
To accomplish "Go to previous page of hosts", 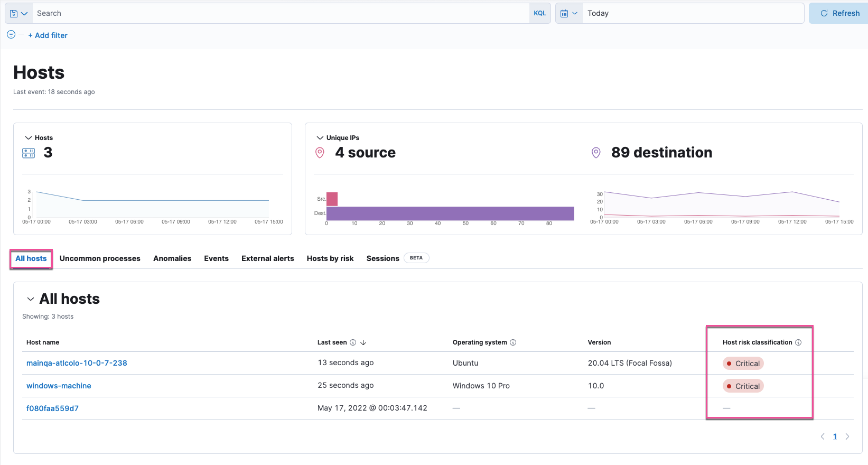I will 823,436.
